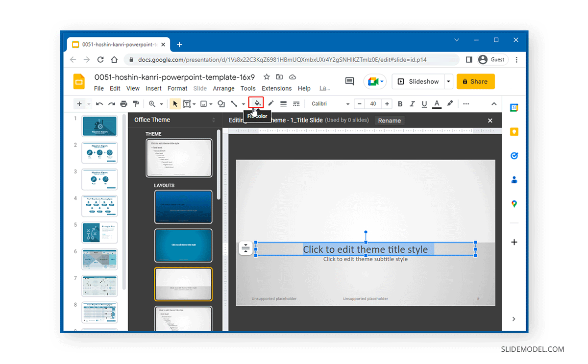588x364 pixels.
Task: Open the Arrange menu
Action: [223, 88]
